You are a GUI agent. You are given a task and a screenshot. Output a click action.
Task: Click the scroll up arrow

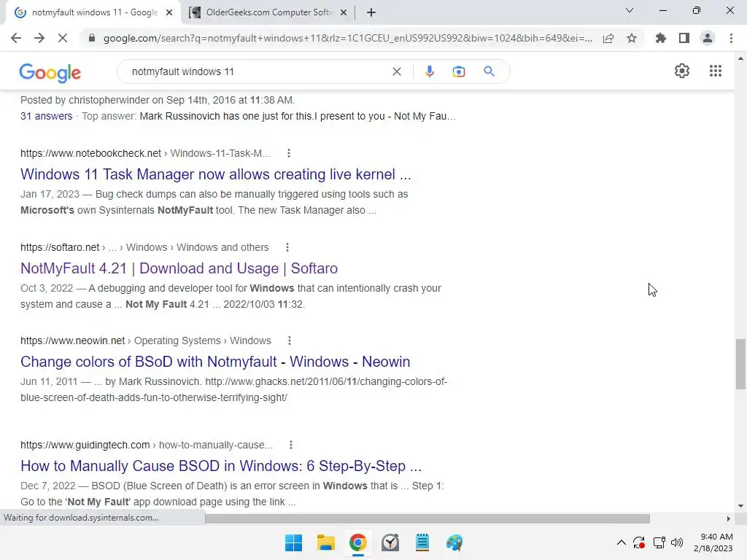pos(740,58)
